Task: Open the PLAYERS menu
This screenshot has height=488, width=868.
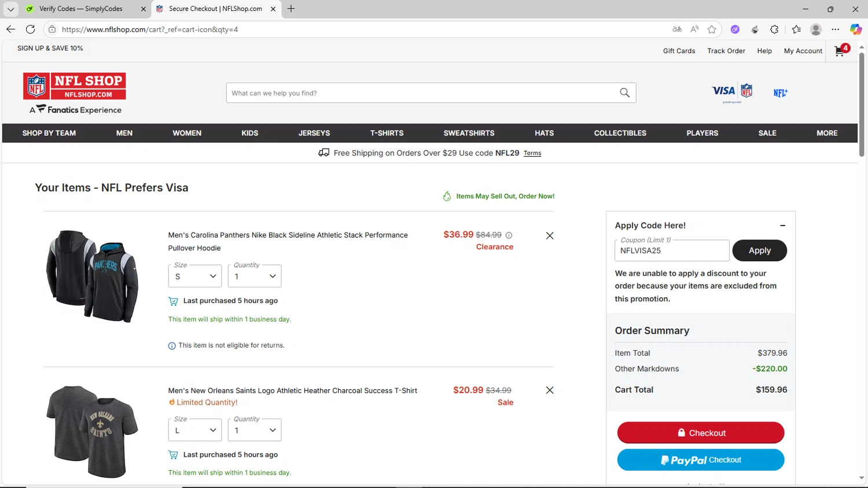Action: point(703,133)
